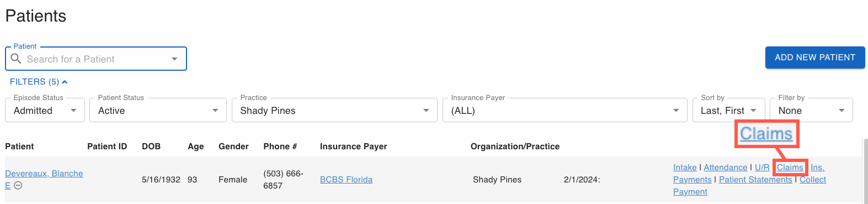Click the circled minus icon beside Blanche E
This screenshot has width=868, height=204.
tap(18, 186)
